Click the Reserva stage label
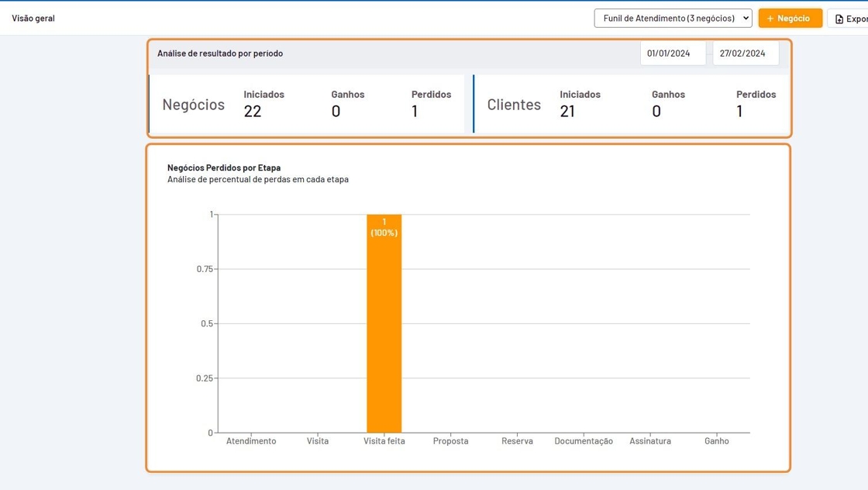Viewport: 868px width, 490px height. 517,441
